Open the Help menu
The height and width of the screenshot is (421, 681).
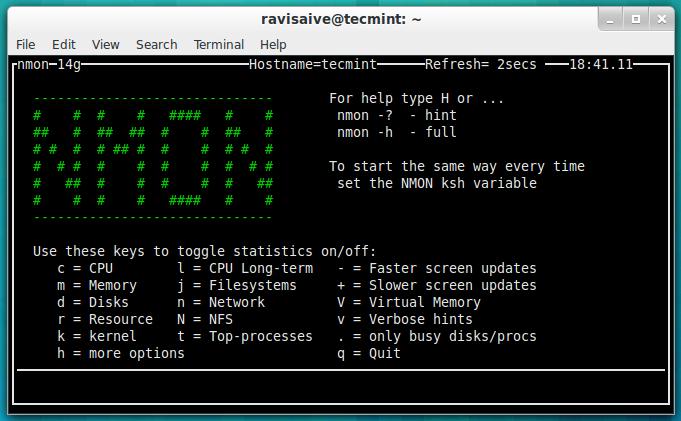(273, 44)
